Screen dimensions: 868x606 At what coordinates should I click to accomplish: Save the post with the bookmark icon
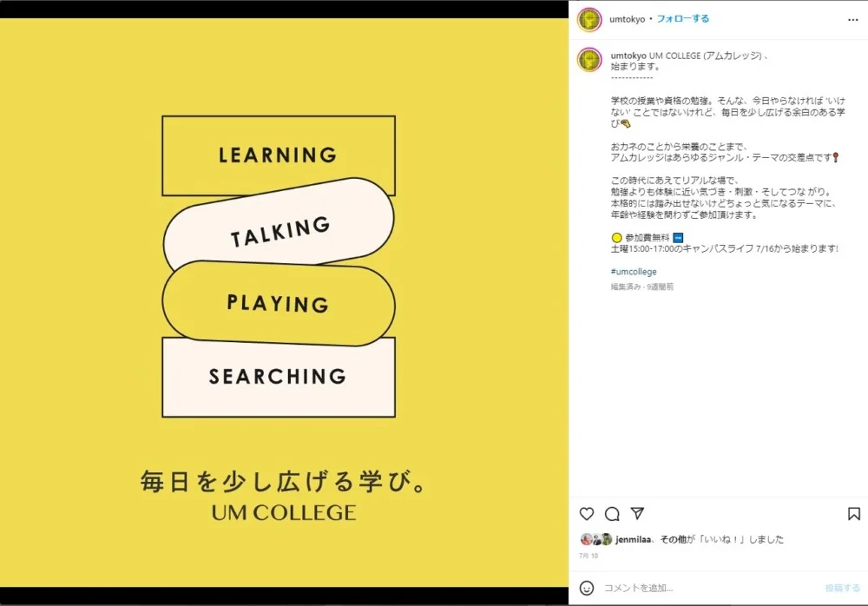pyautogui.click(x=854, y=514)
